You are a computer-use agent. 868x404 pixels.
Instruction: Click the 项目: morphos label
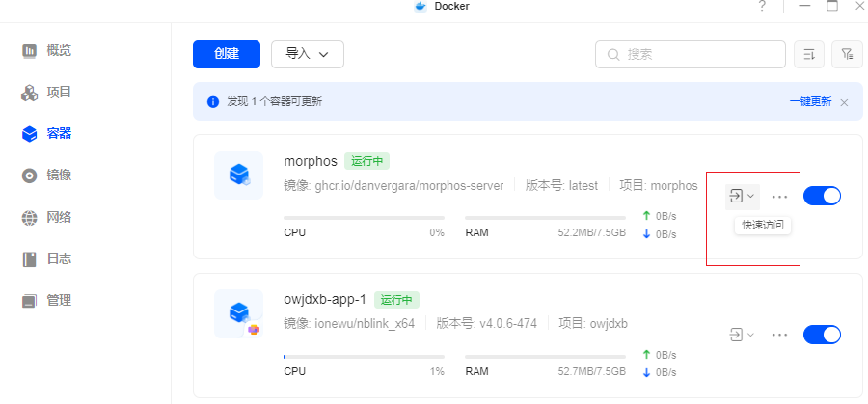click(x=658, y=186)
